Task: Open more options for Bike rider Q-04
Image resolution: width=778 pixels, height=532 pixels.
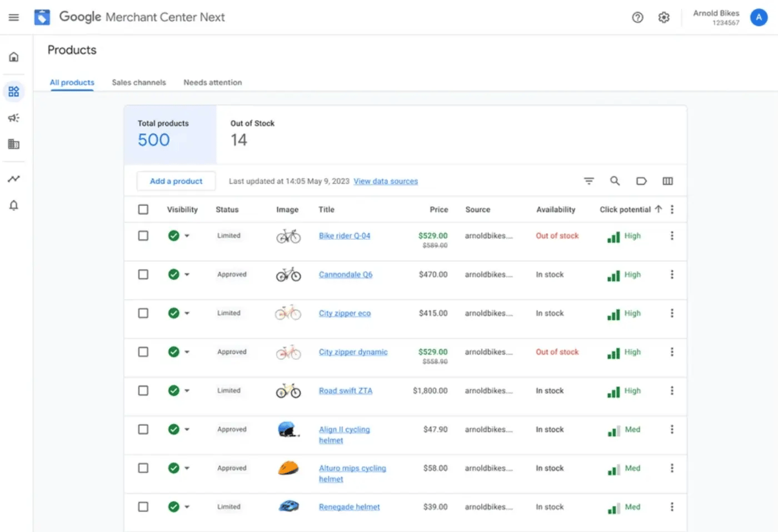Action: click(672, 235)
